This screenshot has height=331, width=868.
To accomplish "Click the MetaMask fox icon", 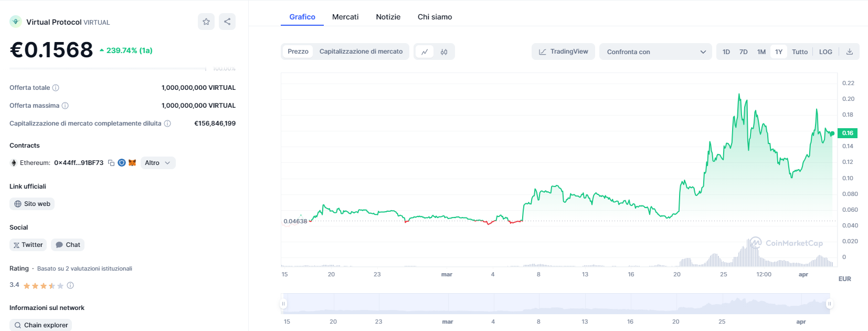I will 132,163.
